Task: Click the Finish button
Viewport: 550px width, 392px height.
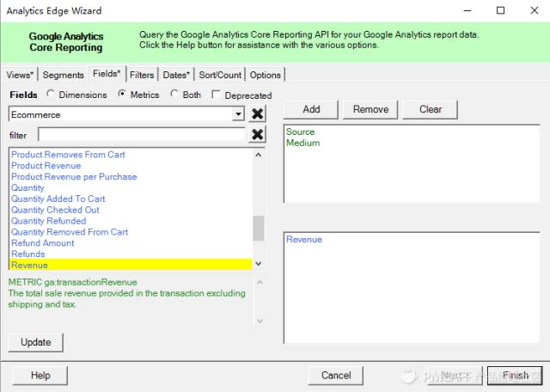Action: tap(515, 376)
